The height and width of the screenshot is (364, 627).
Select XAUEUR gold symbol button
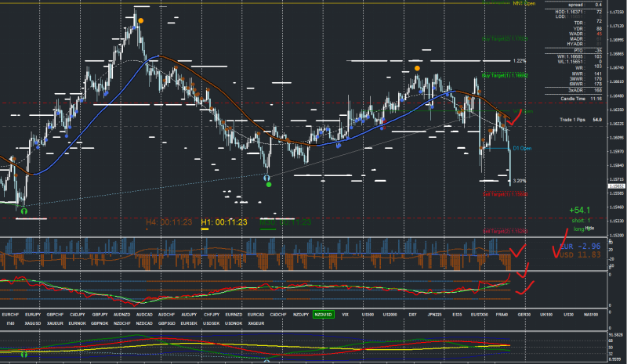click(x=55, y=323)
